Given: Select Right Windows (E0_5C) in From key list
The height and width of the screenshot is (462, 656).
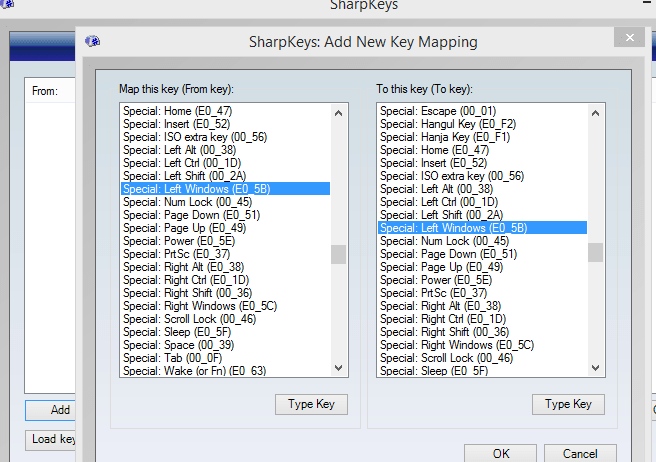Looking at the screenshot, I should (225, 305).
